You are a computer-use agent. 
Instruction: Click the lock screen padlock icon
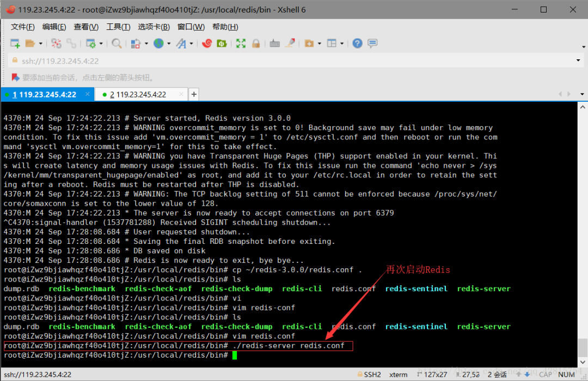[x=256, y=44]
